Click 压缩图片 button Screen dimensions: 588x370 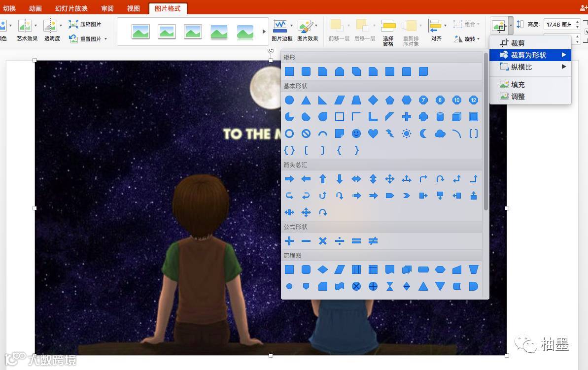(x=85, y=24)
